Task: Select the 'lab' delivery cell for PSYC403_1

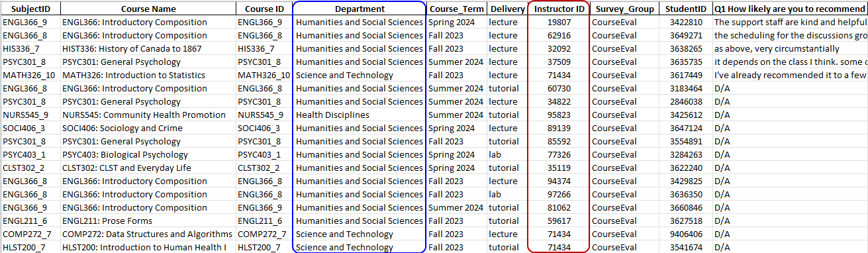Action: click(506, 154)
